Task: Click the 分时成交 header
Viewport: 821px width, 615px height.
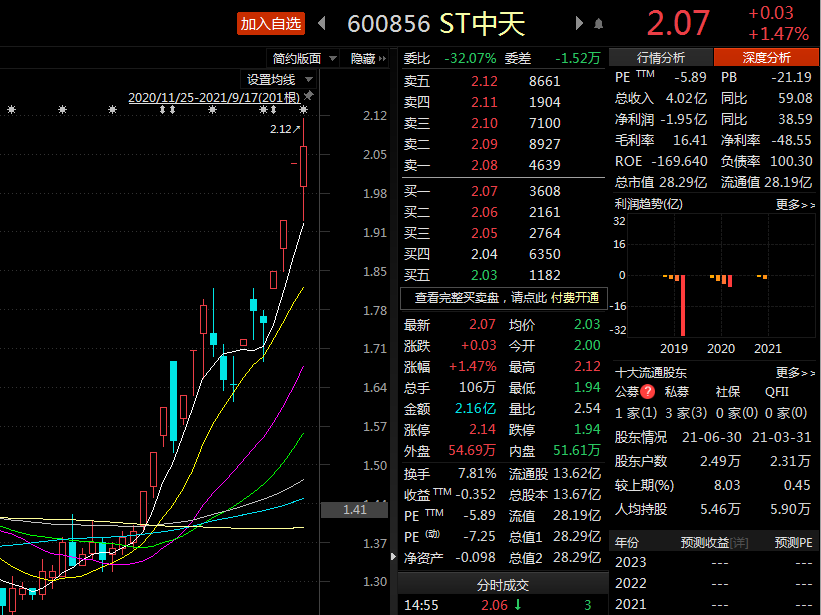Action: (503, 585)
